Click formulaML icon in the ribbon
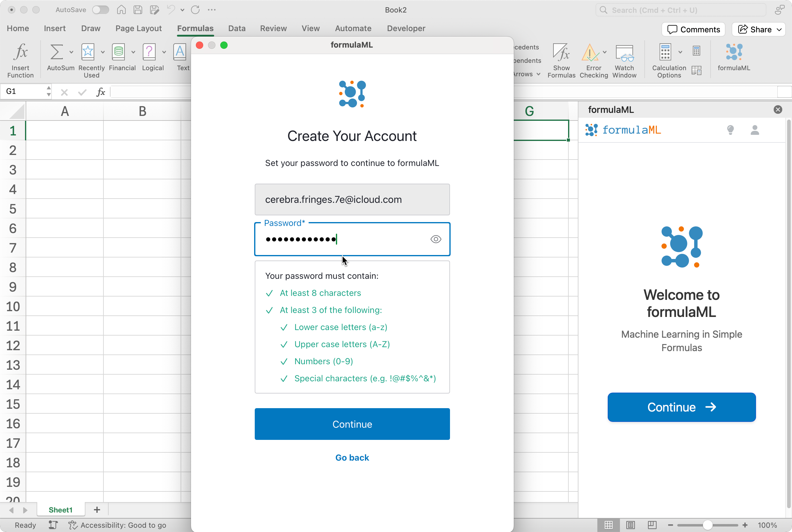The height and width of the screenshot is (532, 792). click(x=734, y=52)
